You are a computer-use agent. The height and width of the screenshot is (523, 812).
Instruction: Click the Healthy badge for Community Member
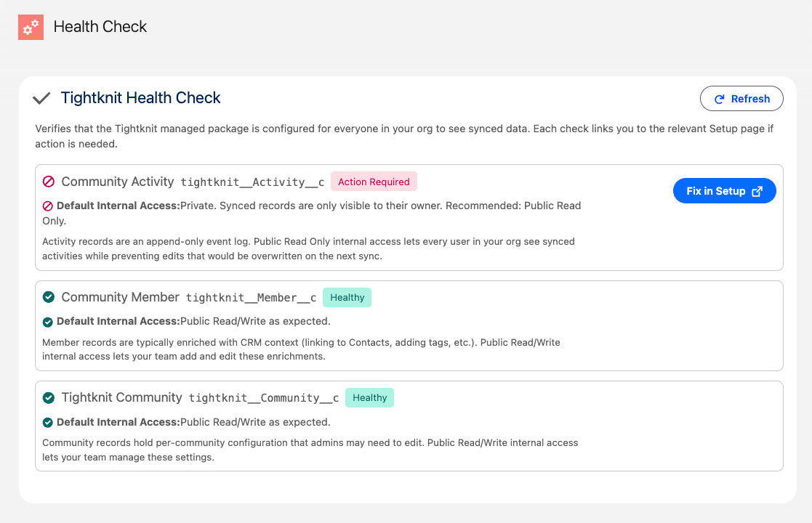pos(347,297)
